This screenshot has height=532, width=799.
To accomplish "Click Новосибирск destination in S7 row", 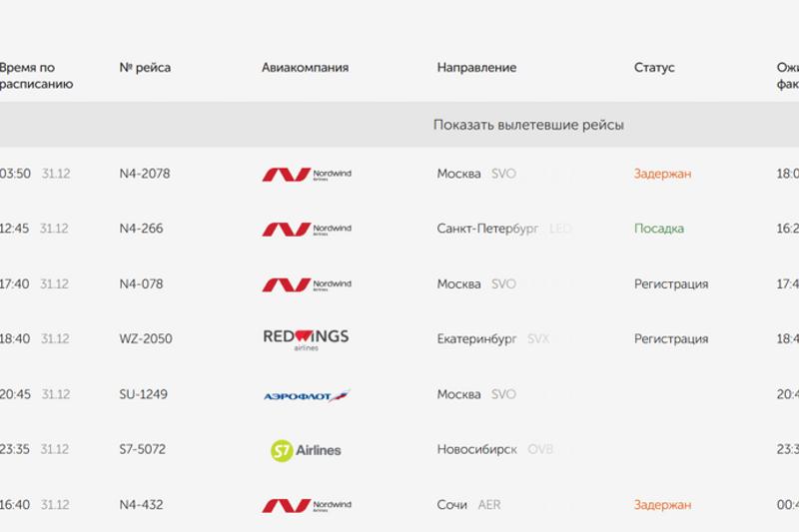I will click(x=476, y=449).
